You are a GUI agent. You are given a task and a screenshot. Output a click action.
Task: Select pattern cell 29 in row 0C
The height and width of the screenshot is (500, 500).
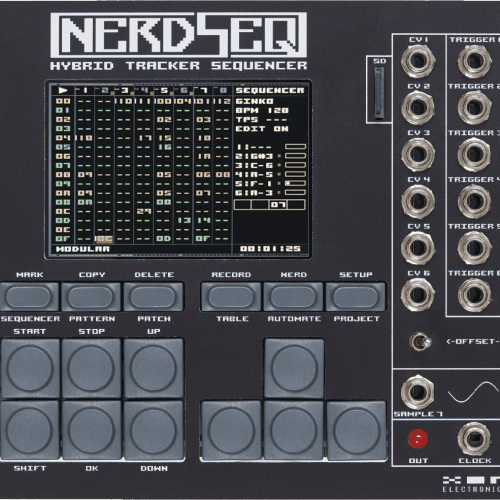[x=144, y=211]
